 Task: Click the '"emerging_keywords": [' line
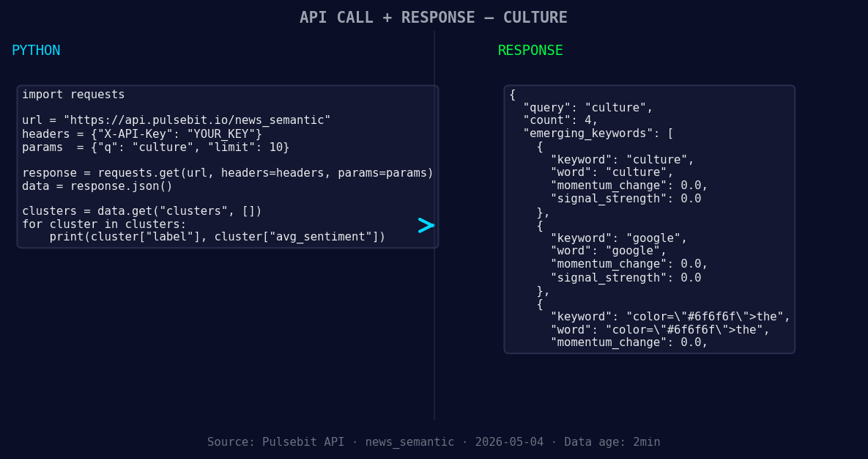pos(598,133)
